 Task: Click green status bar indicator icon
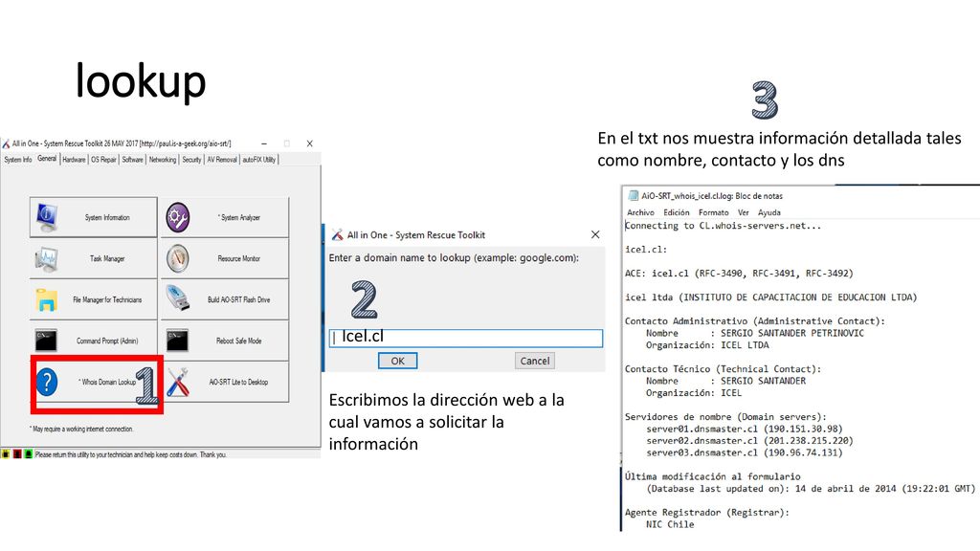pyautogui.click(x=28, y=454)
